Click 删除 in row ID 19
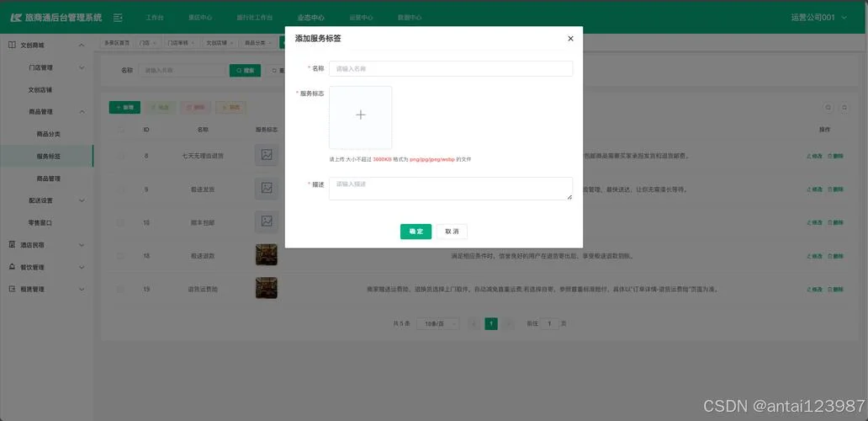The height and width of the screenshot is (421, 868). (x=836, y=289)
